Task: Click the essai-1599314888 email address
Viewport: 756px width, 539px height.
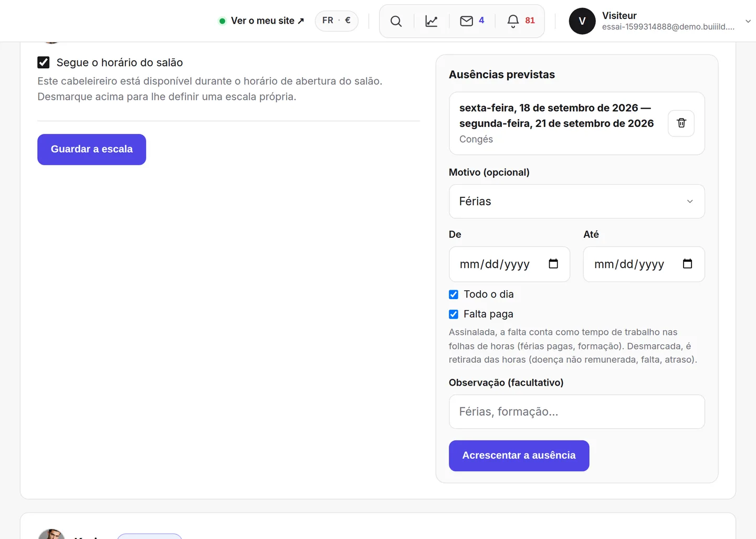Action: (668, 27)
